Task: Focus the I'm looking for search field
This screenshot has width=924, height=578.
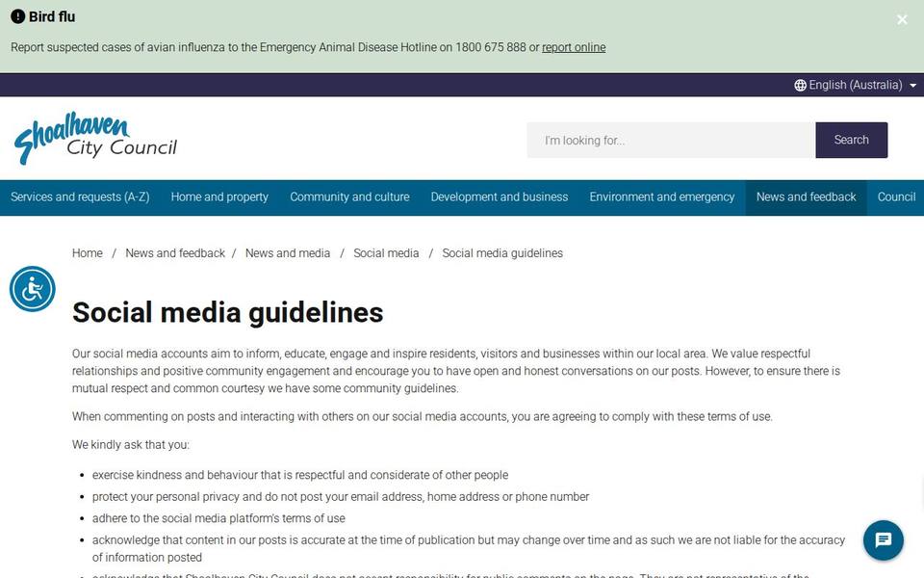Action: coord(671,140)
